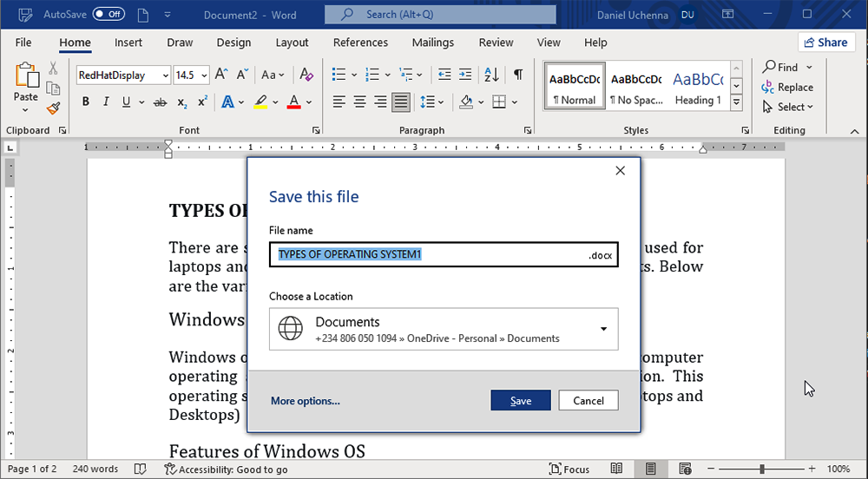Switch to the Insert tab
Image resolution: width=868 pixels, height=479 pixels.
click(128, 43)
